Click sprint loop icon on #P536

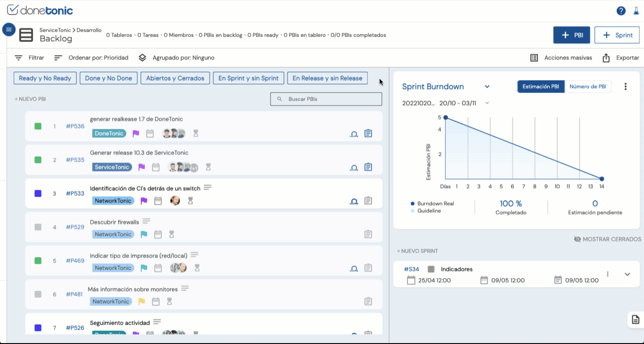pyautogui.click(x=354, y=133)
